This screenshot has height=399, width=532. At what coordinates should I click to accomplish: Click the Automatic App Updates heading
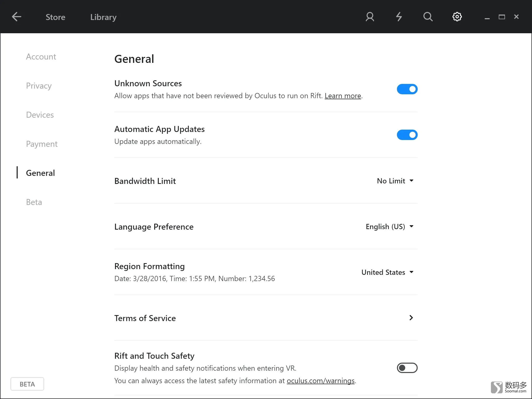tap(159, 129)
